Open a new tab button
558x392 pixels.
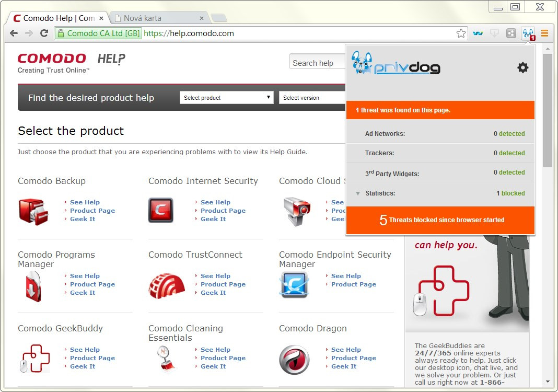pyautogui.click(x=219, y=18)
